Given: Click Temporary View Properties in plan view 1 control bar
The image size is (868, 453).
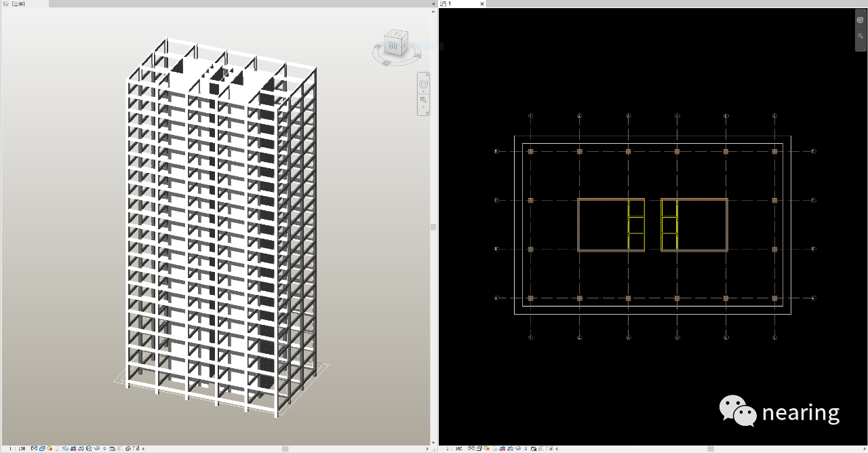Looking at the screenshot, I should (533, 448).
